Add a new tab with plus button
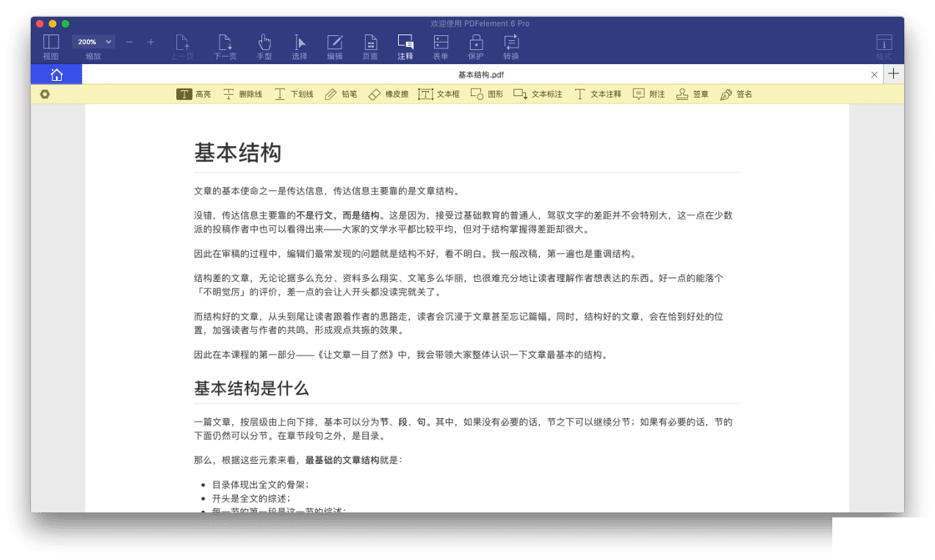Screen dimensions: 935x560 893,74
